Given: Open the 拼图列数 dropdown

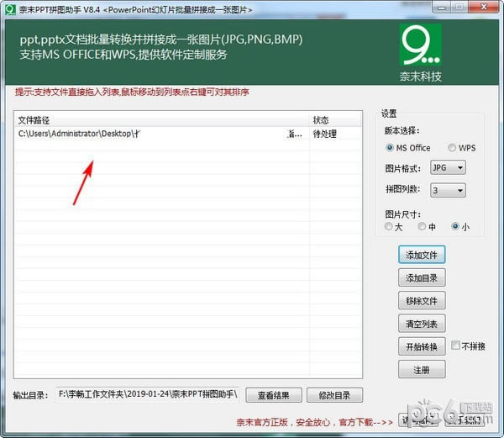Looking at the screenshot, I should pos(447,191).
